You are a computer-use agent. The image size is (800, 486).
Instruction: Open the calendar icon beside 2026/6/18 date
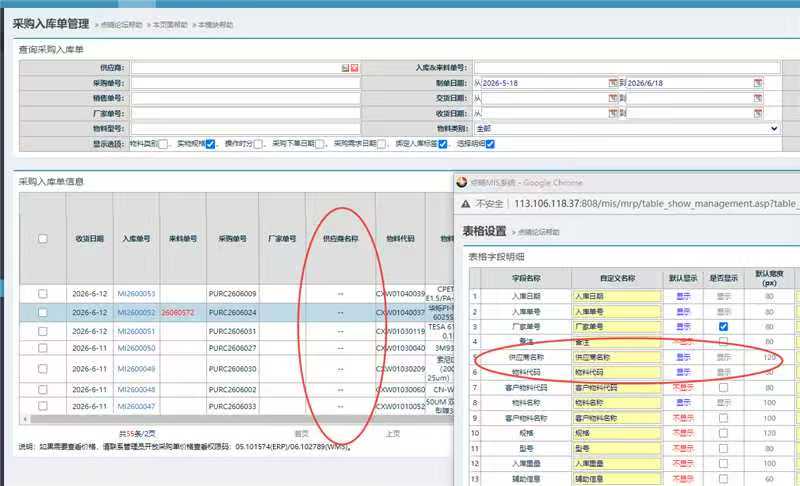pos(758,83)
